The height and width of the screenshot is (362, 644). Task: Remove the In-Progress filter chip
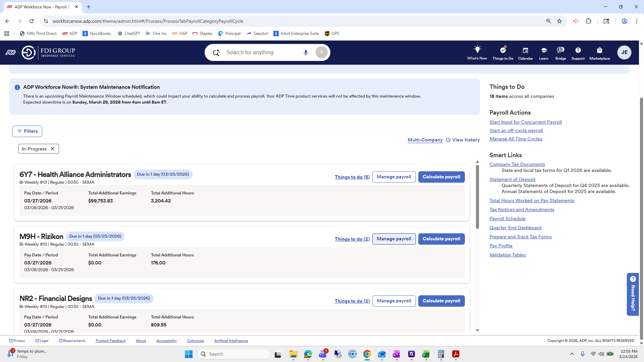53,148
